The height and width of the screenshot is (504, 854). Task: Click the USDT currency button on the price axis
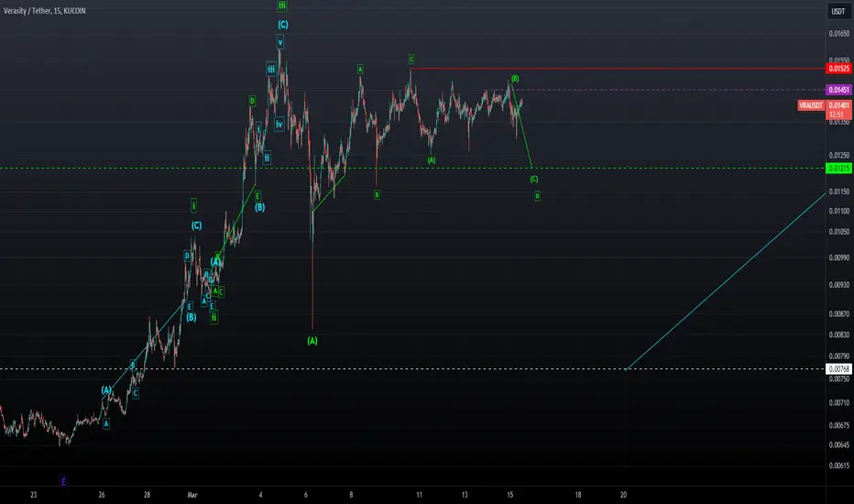(838, 11)
